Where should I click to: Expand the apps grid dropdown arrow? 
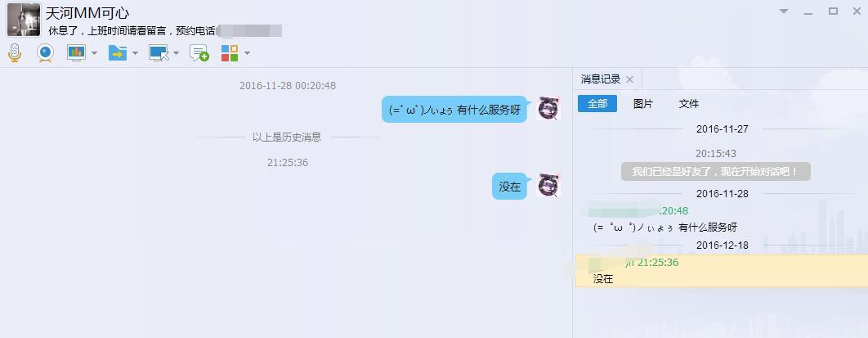pyautogui.click(x=247, y=53)
